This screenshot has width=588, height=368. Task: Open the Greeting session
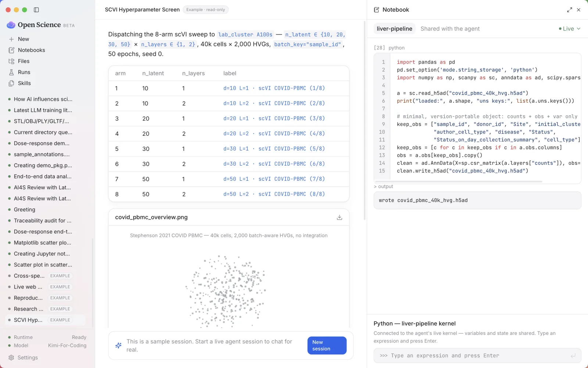pyautogui.click(x=25, y=209)
